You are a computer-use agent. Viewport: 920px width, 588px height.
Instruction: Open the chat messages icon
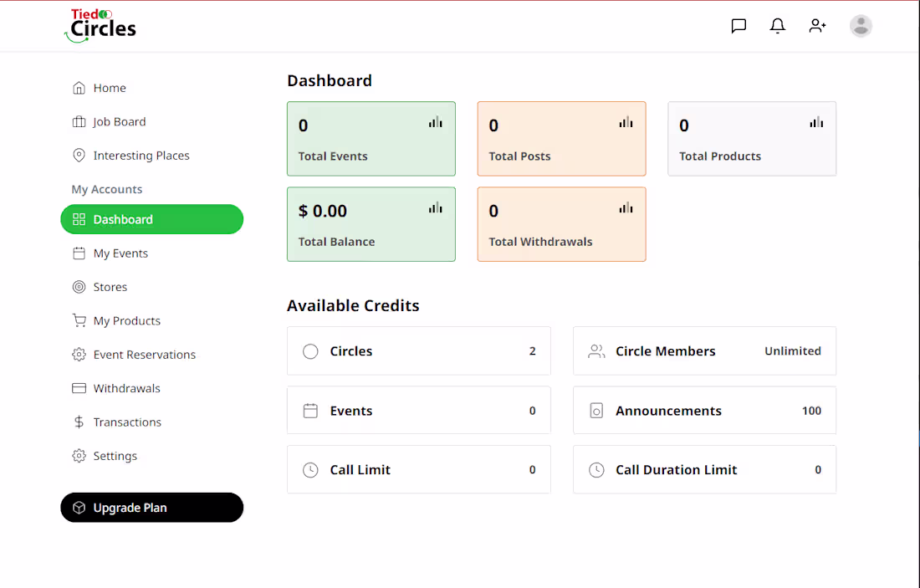(x=739, y=26)
